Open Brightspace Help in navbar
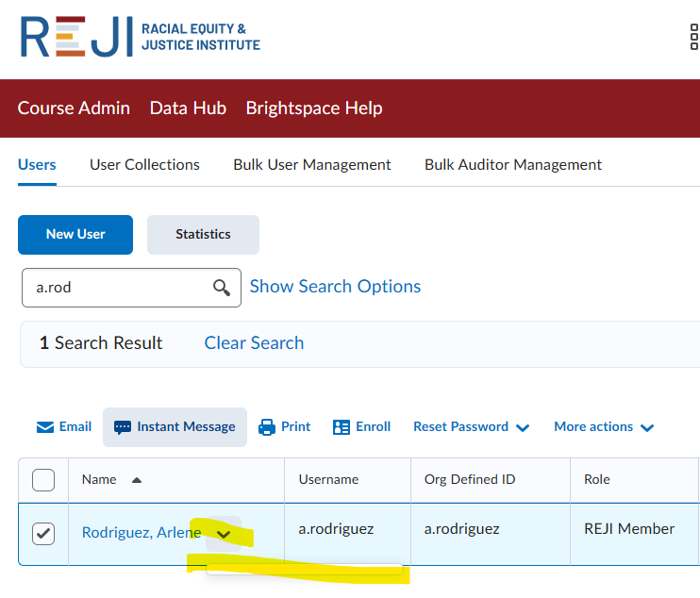This screenshot has width=700, height=598. point(314,108)
